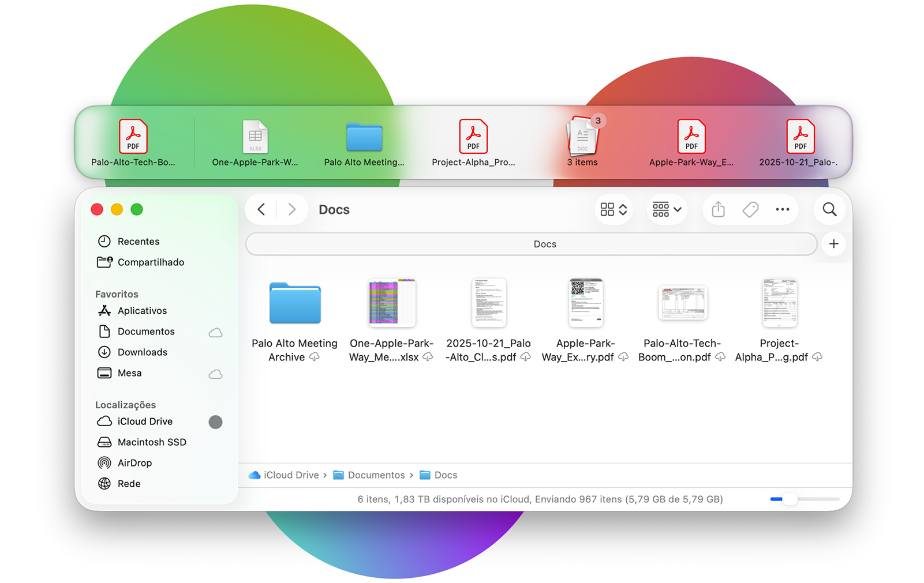
Task: Select Compartilhado in the sidebar
Action: [150, 262]
